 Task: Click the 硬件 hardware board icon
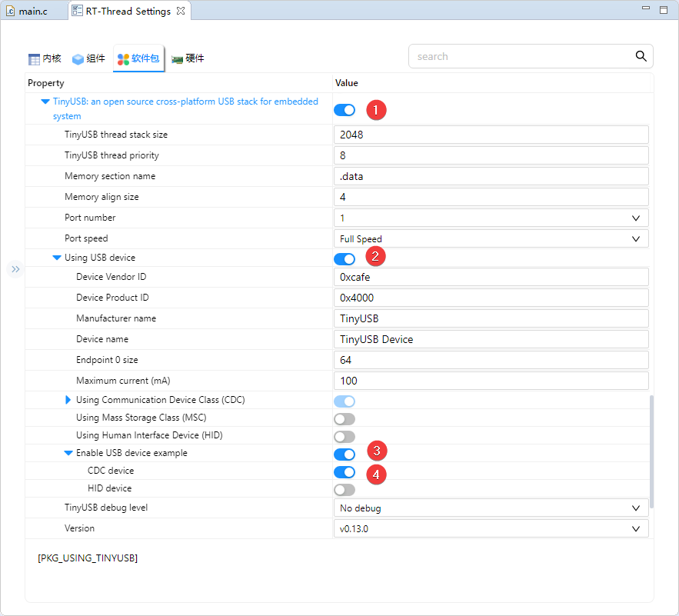coord(177,59)
